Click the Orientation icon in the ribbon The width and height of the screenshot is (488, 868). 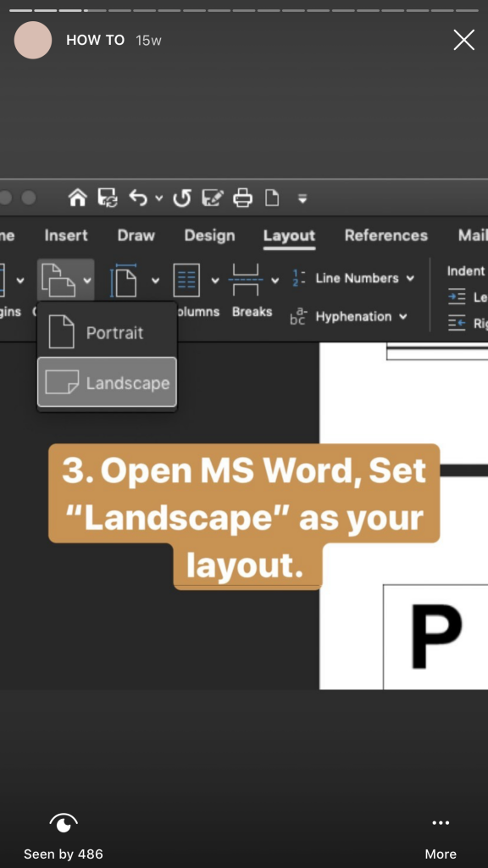(x=58, y=280)
